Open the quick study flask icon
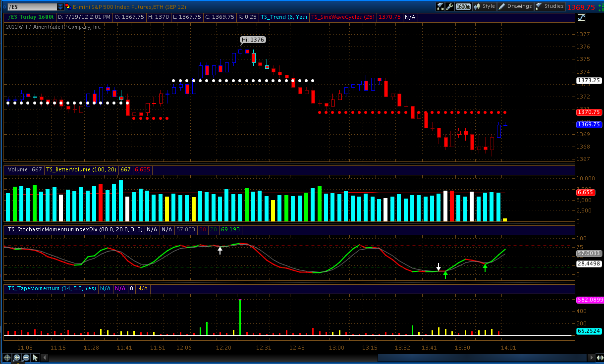 (440, 6)
